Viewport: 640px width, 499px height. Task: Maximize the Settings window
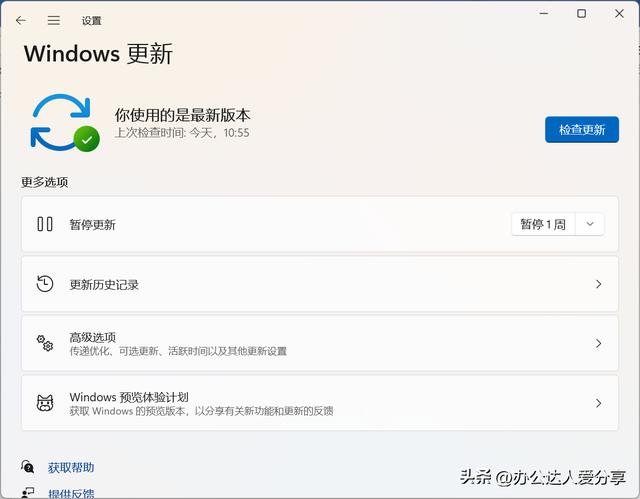[582, 13]
